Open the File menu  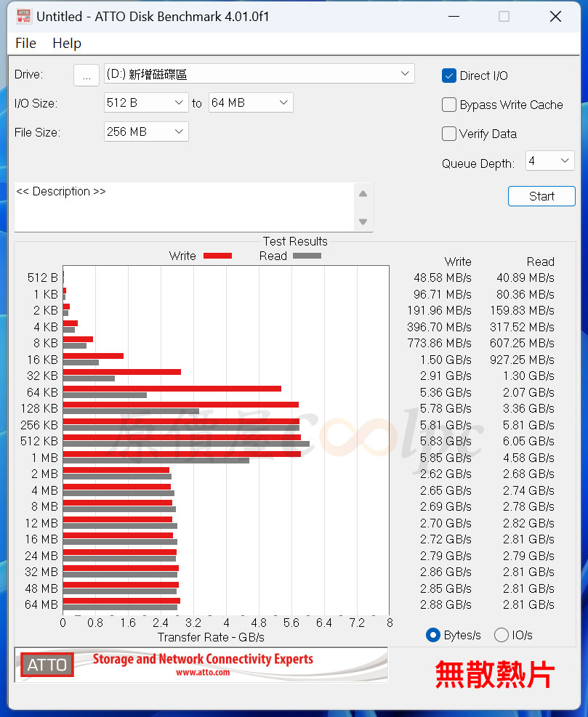(25, 44)
